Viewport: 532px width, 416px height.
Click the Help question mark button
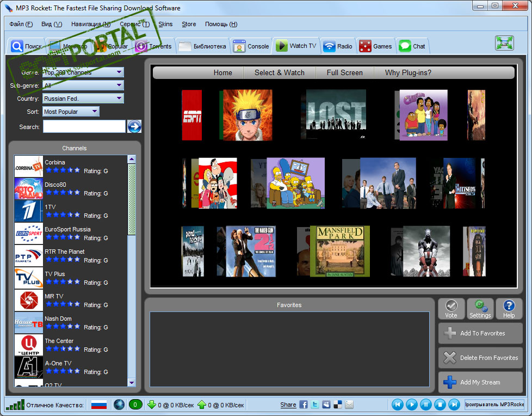[x=509, y=309]
